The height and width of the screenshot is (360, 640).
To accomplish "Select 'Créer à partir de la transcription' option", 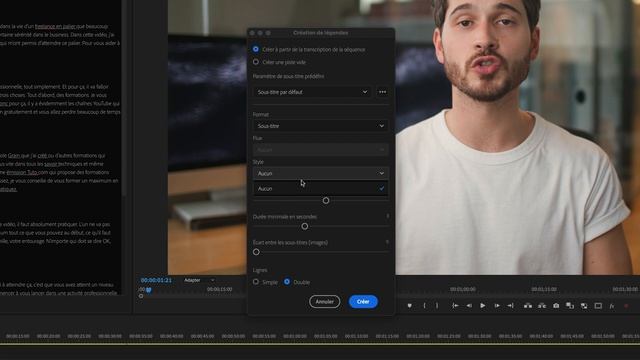I will coord(256,49).
